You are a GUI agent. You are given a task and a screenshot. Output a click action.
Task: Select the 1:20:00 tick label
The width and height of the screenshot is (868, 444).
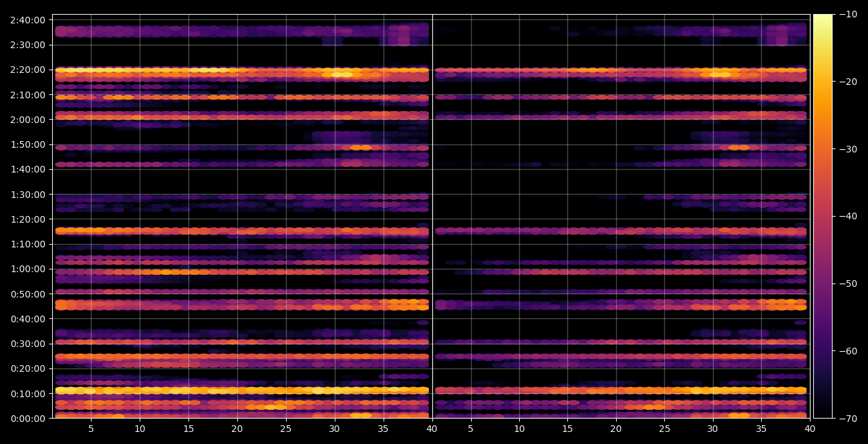click(x=27, y=219)
